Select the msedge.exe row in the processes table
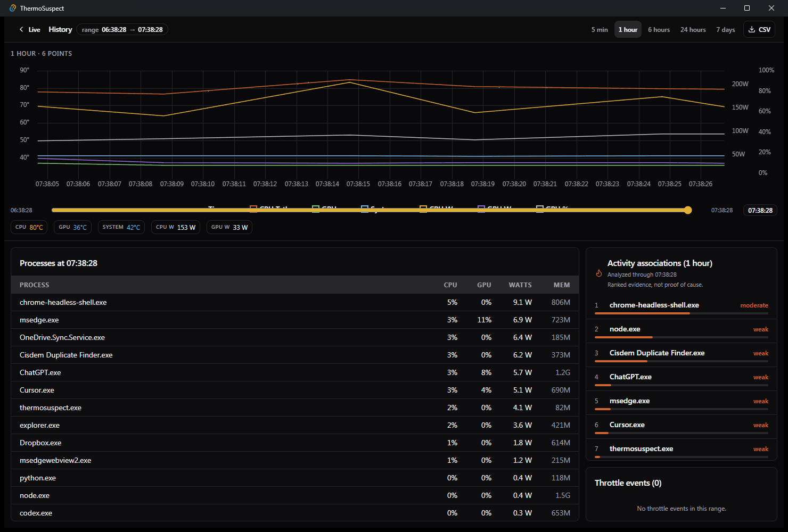788x532 pixels. 295,320
